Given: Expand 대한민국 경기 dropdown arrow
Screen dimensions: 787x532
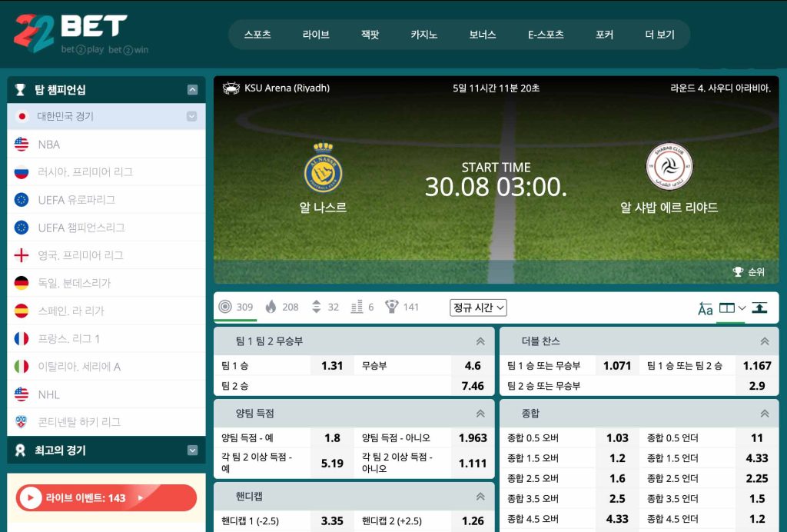Looking at the screenshot, I should click(191, 116).
